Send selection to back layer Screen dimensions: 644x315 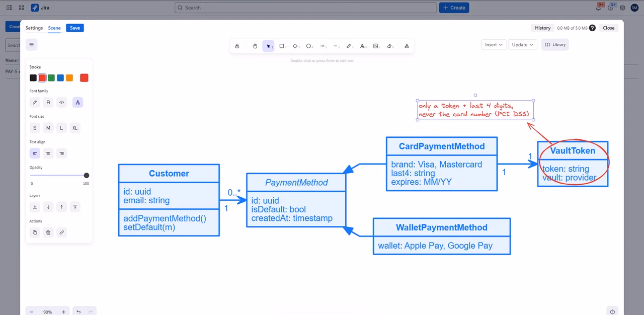35,207
